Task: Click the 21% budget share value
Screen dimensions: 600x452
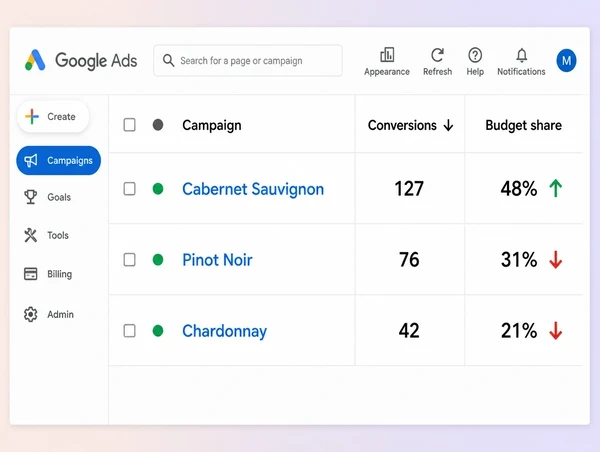Action: 519,331
